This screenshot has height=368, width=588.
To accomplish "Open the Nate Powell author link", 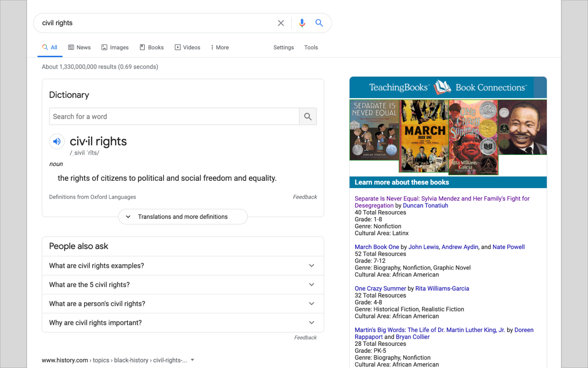I will (x=509, y=247).
